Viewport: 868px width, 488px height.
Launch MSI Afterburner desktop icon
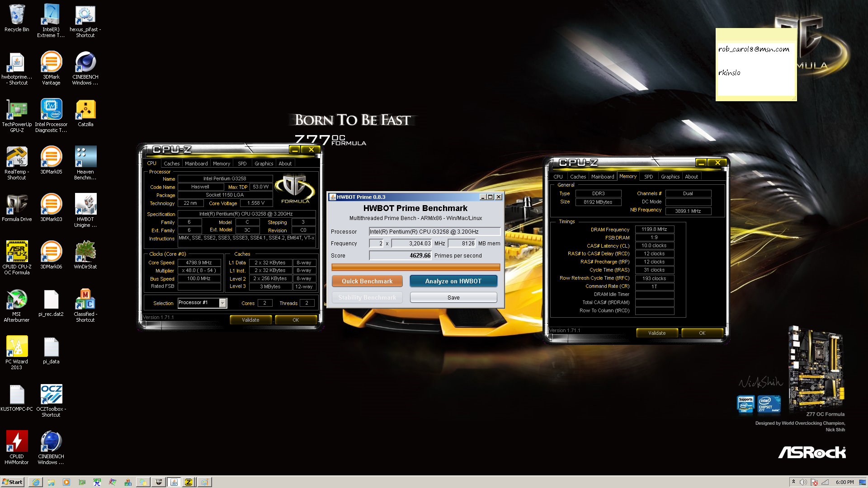(17, 305)
